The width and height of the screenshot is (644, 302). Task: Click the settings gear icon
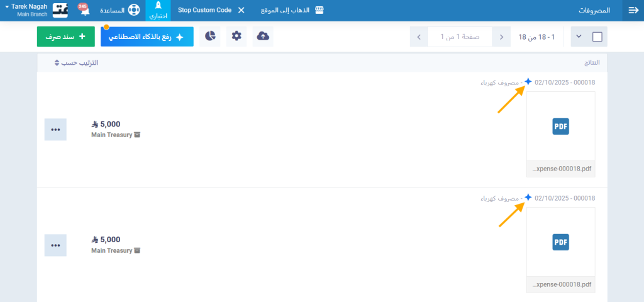pyautogui.click(x=236, y=36)
